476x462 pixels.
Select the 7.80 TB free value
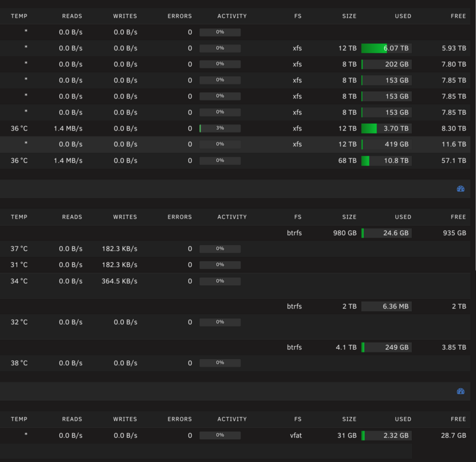coord(454,64)
